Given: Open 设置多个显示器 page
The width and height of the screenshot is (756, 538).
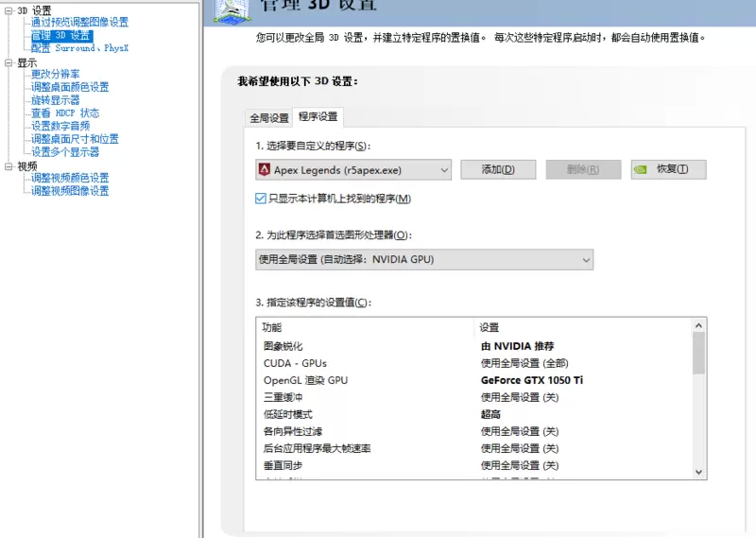Looking at the screenshot, I should pos(65,152).
